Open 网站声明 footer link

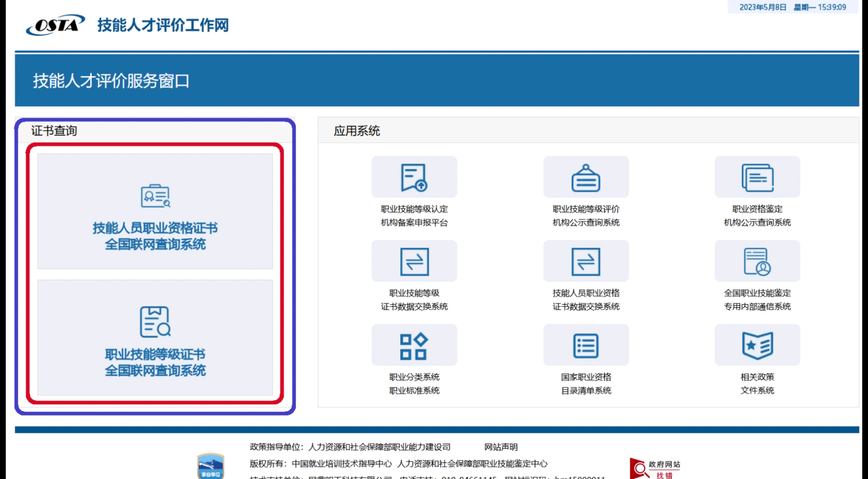tap(501, 447)
